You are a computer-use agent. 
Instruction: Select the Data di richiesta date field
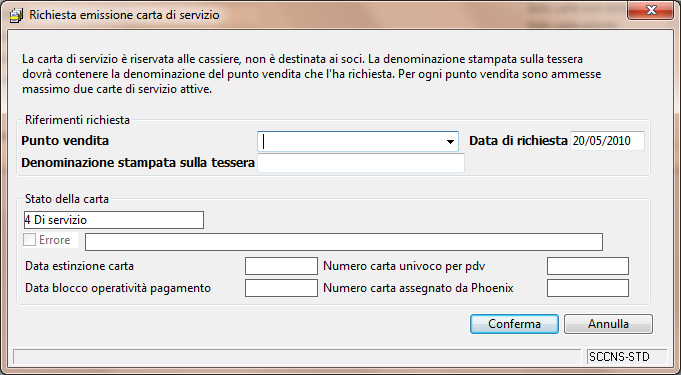pyautogui.click(x=607, y=141)
